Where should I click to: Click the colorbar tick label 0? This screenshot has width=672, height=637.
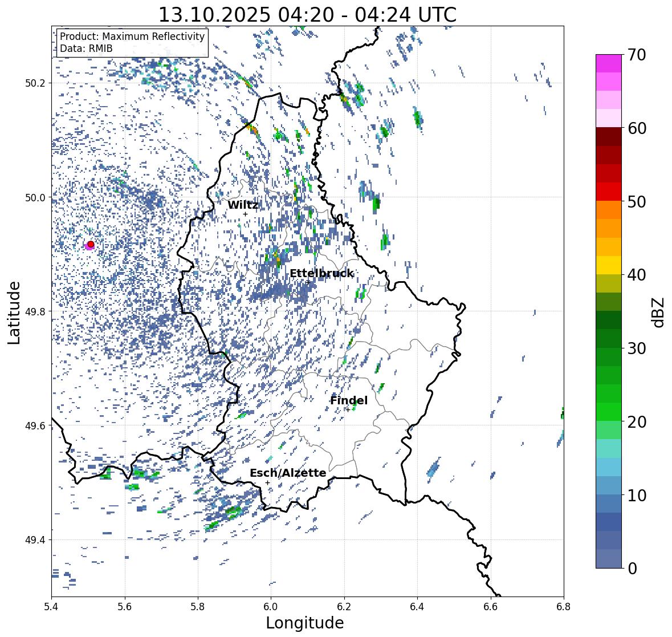point(632,569)
